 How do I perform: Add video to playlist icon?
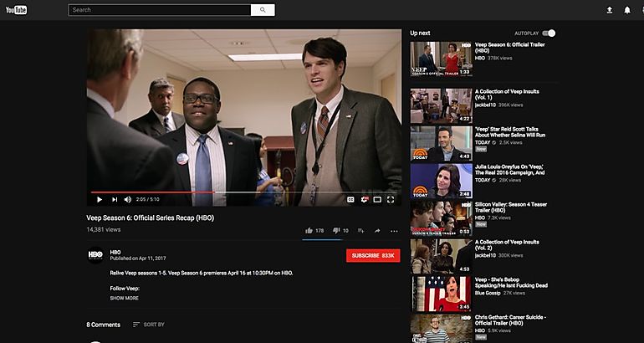(360, 231)
